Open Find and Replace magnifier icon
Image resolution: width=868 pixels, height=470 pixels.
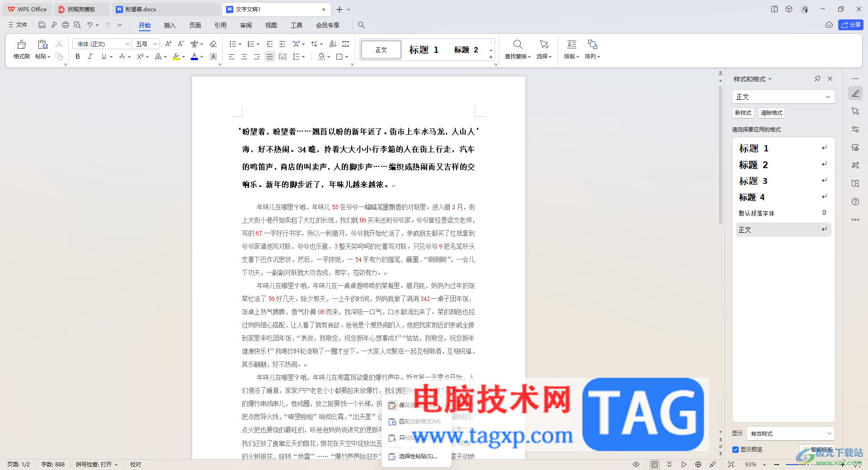pos(518,45)
